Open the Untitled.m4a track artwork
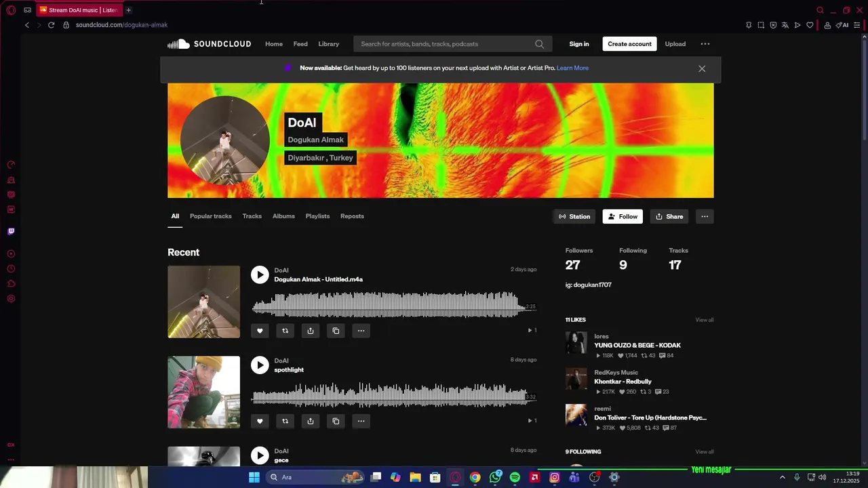Screen dimensions: 868x488 203,302
